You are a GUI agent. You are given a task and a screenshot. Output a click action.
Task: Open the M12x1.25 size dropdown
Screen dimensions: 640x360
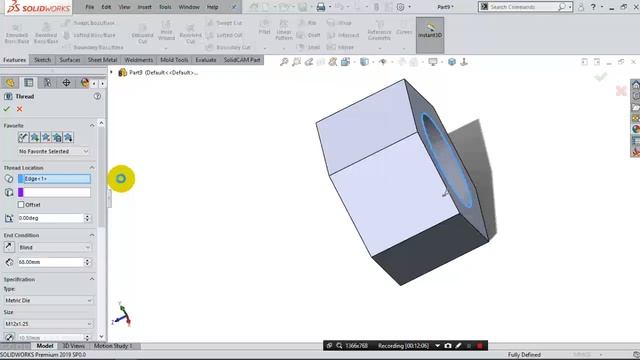(48, 324)
